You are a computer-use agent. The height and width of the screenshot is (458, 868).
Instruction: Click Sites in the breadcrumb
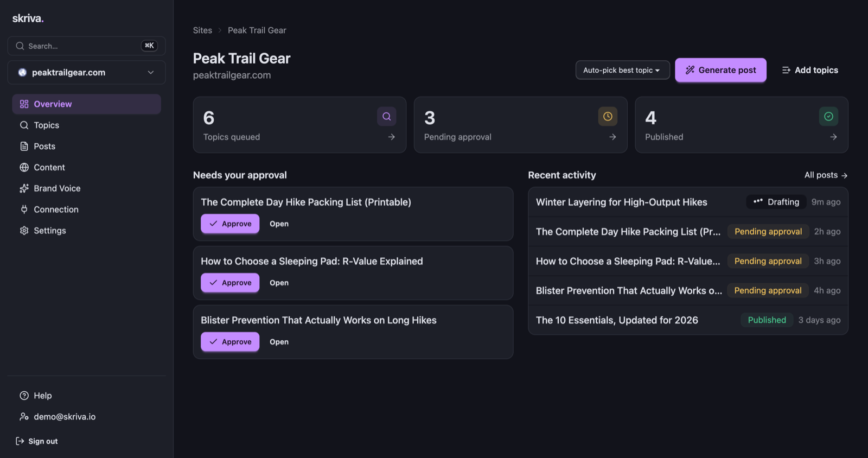202,30
